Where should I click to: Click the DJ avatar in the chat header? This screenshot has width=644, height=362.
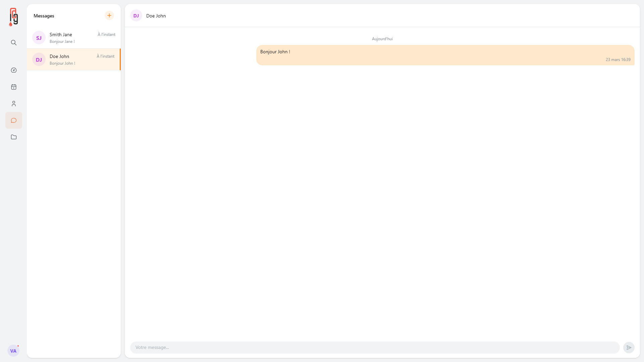pos(136,15)
